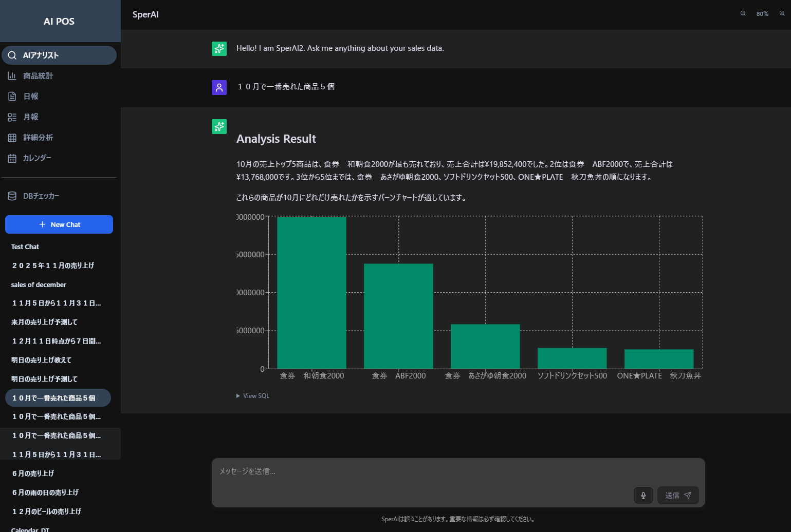
Task: Click the microphone voice input button
Action: 643,496
